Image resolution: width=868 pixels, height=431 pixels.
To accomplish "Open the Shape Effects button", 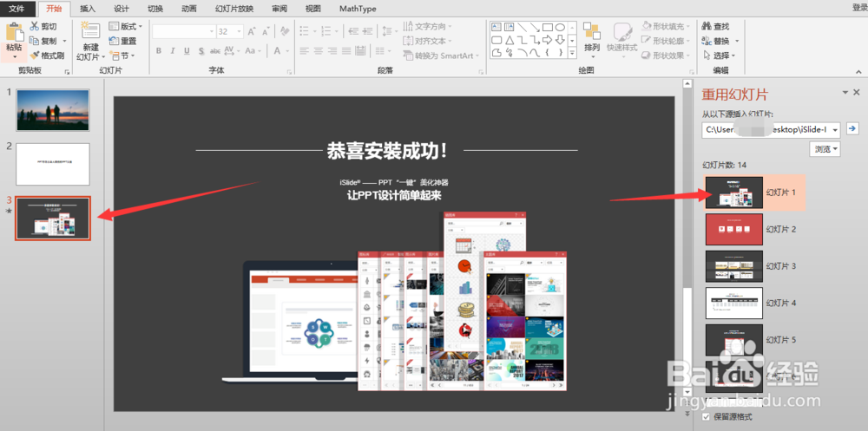I will [x=666, y=56].
